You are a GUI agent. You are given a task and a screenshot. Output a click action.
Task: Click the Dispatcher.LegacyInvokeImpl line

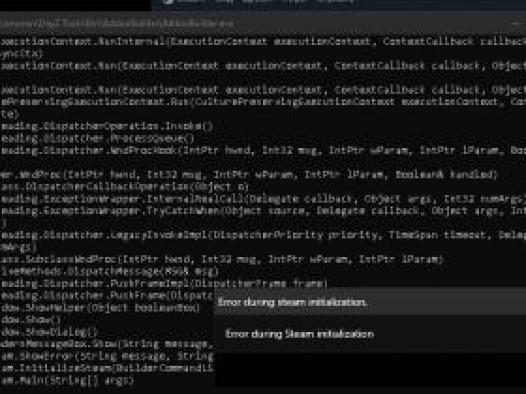click(x=263, y=235)
